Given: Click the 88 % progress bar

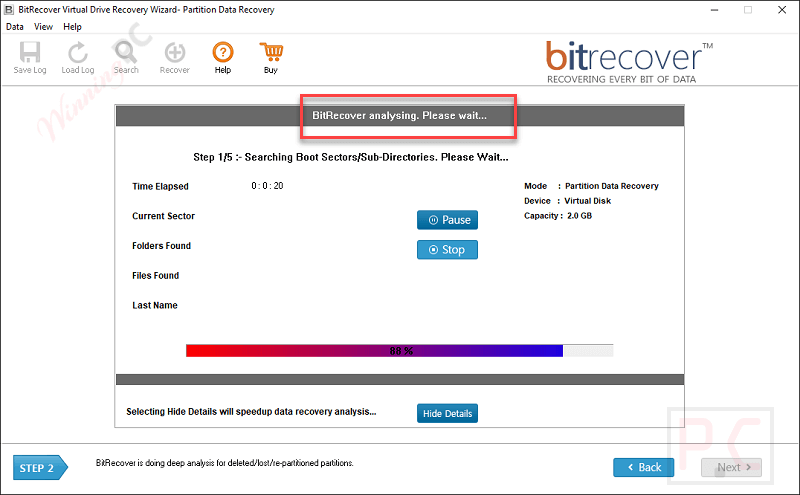Looking at the screenshot, I should point(399,351).
